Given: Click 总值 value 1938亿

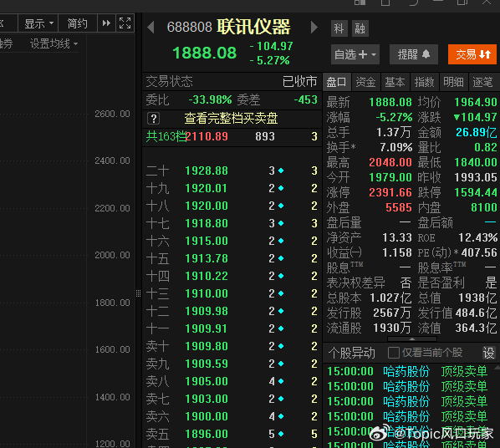Looking at the screenshot, I should [x=477, y=298].
